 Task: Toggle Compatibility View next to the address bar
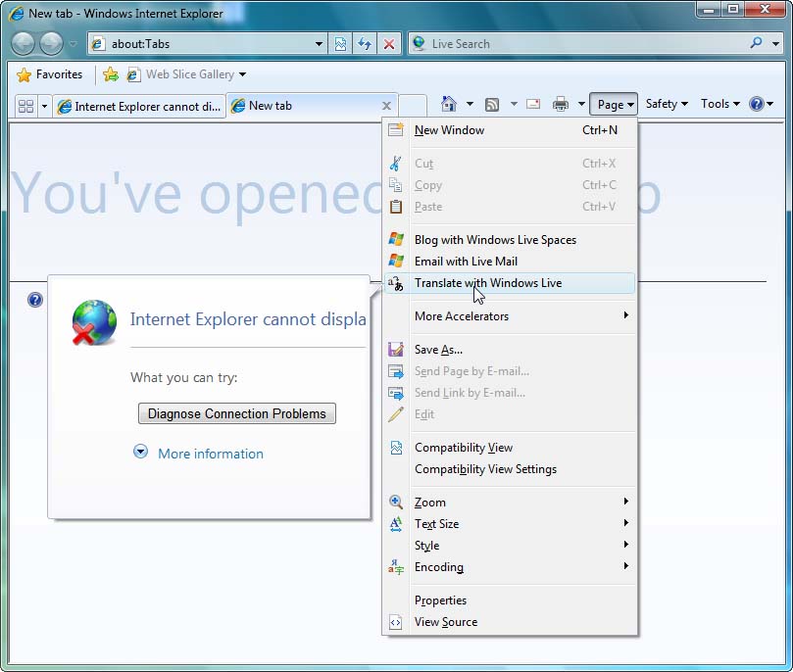tap(339, 43)
